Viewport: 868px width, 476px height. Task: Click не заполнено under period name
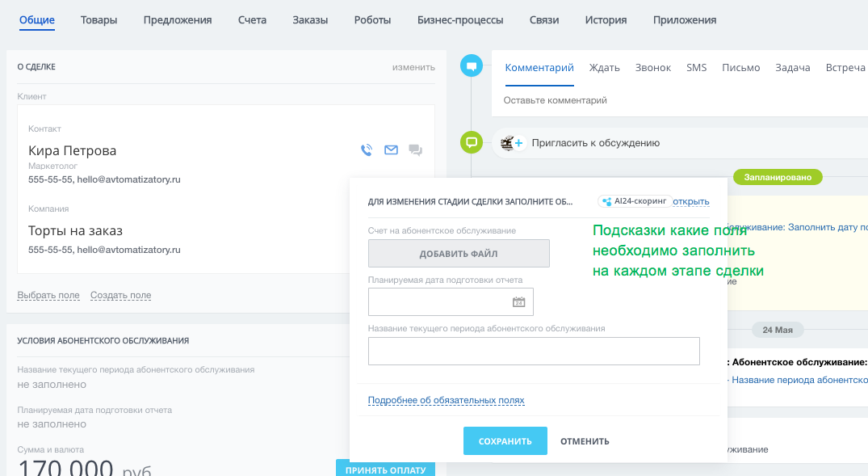click(x=52, y=385)
